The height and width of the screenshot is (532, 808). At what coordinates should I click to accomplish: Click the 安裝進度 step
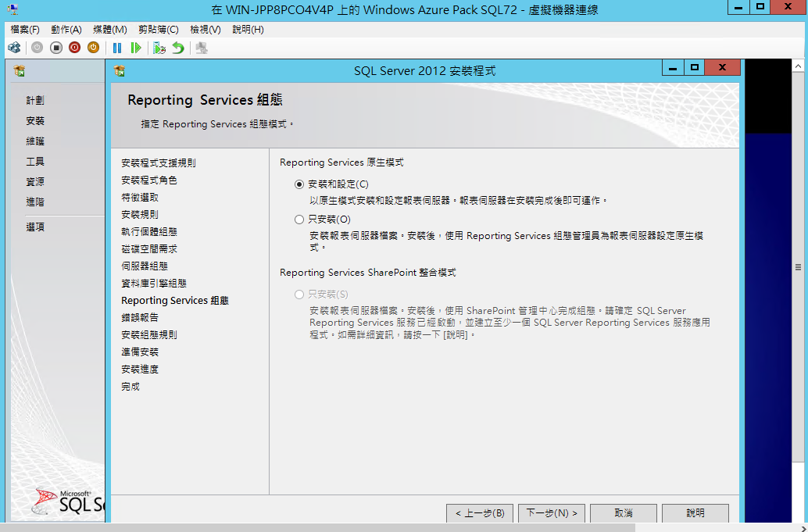[140, 370]
